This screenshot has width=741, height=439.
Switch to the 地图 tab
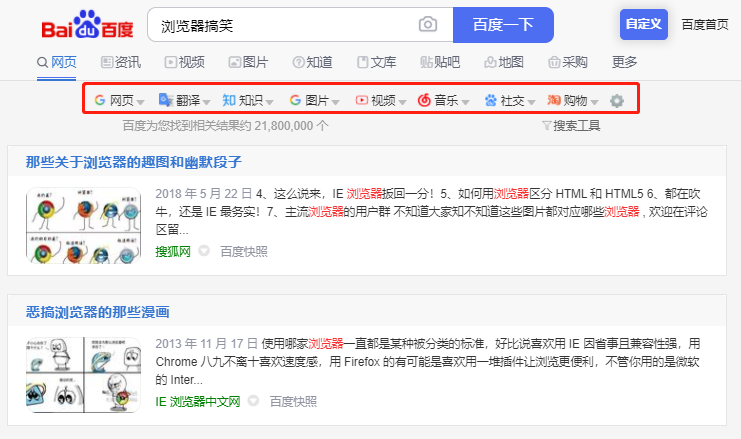pos(504,62)
